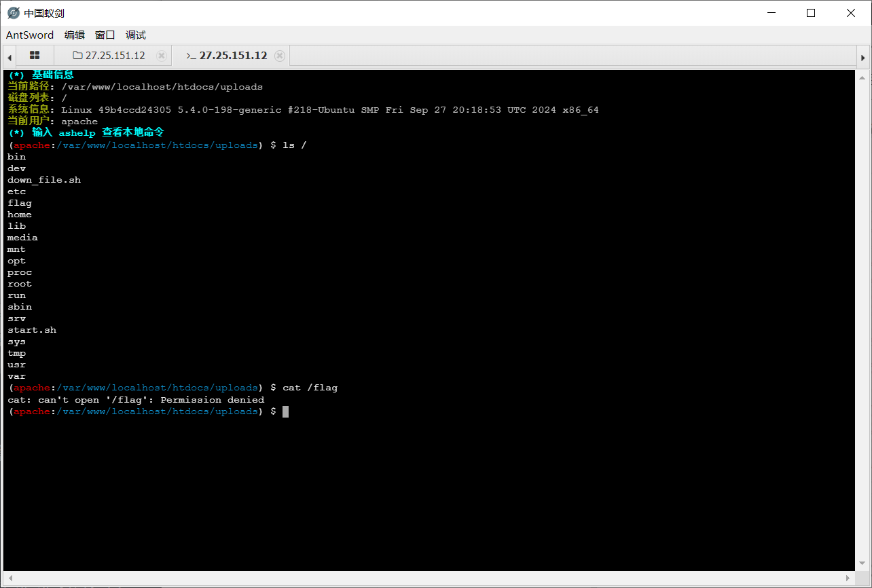The width and height of the screenshot is (872, 588).
Task: Click the horizontal scrollbar right arrow
Action: point(846,577)
